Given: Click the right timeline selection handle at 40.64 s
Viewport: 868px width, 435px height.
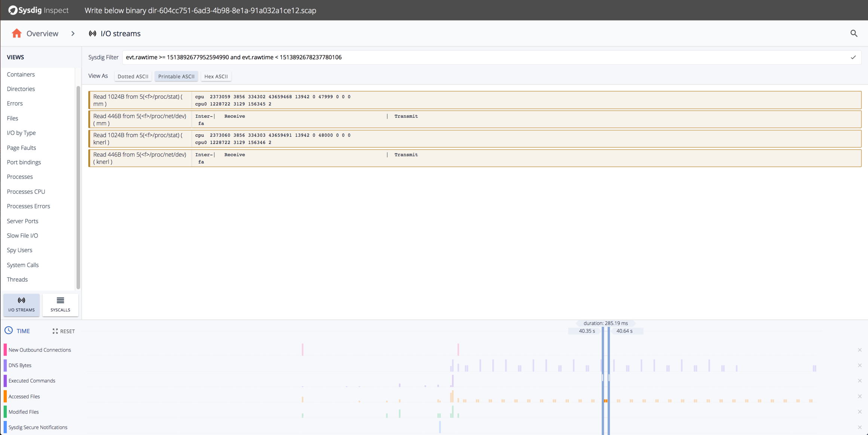Looking at the screenshot, I should pyautogui.click(x=609, y=380).
